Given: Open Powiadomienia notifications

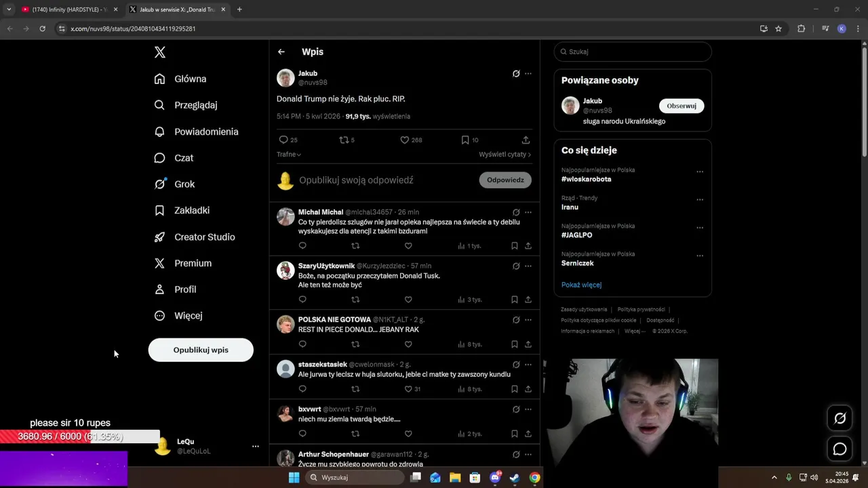Looking at the screenshot, I should (196, 131).
